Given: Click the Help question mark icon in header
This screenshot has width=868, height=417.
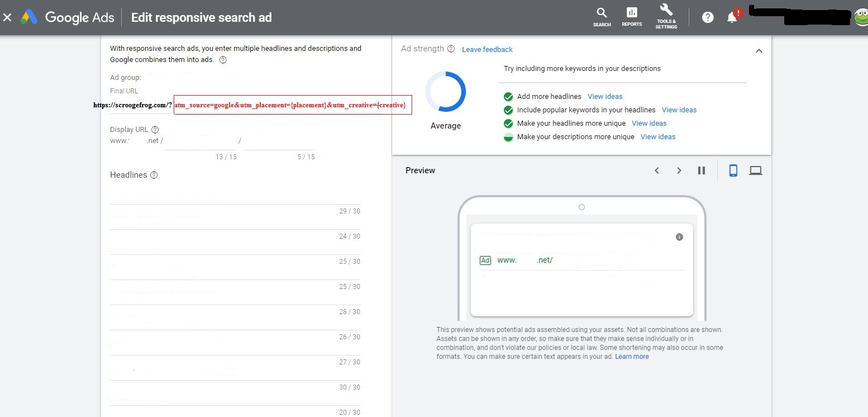Looking at the screenshot, I should (x=708, y=17).
